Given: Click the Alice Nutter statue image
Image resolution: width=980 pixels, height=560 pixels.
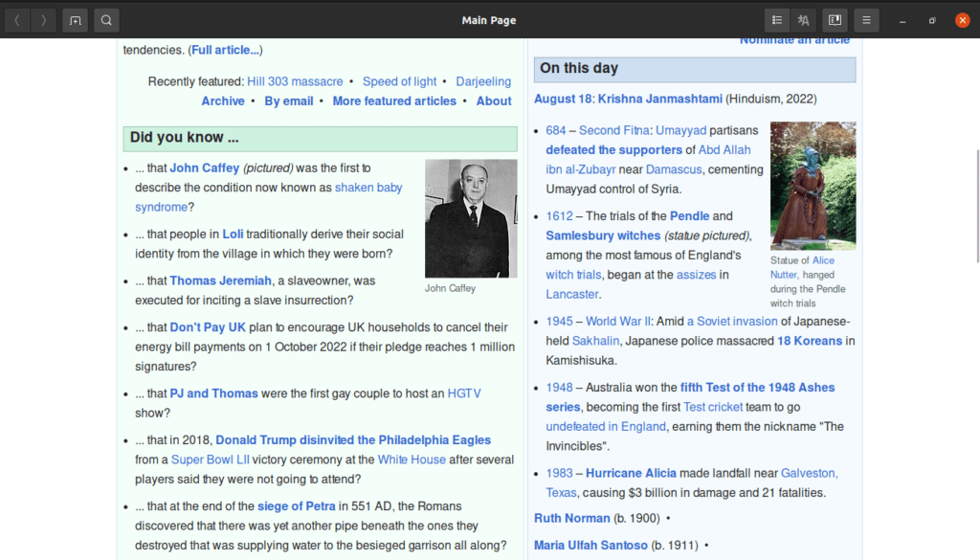Looking at the screenshot, I should click(x=813, y=186).
